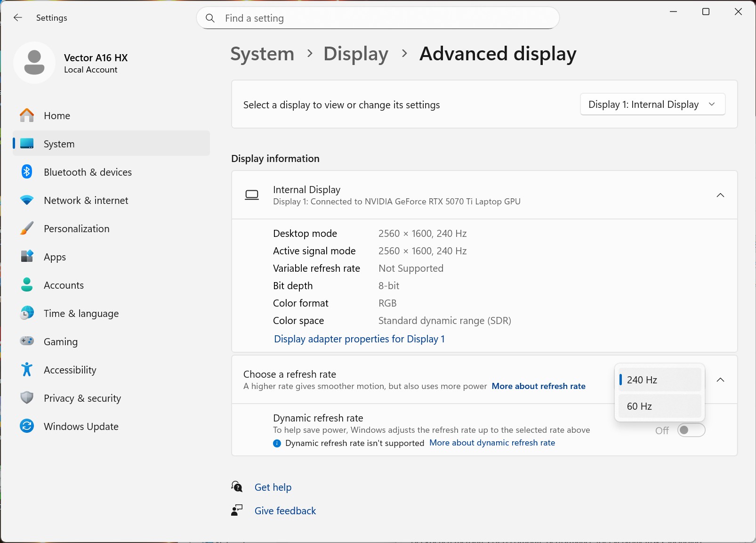Click the Home house icon
Viewport: 756px width, 543px height.
27,115
